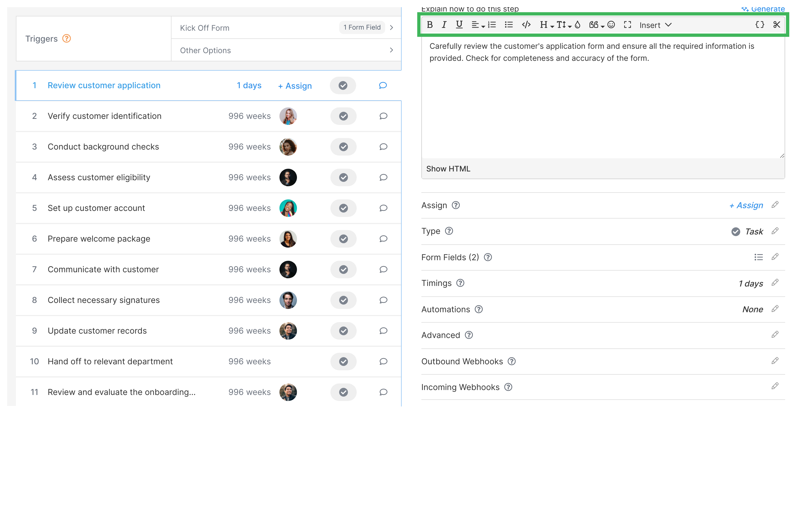Screen dimensions: 812x510
Task: Toggle checkmark for Update customer records
Action: 343,331
